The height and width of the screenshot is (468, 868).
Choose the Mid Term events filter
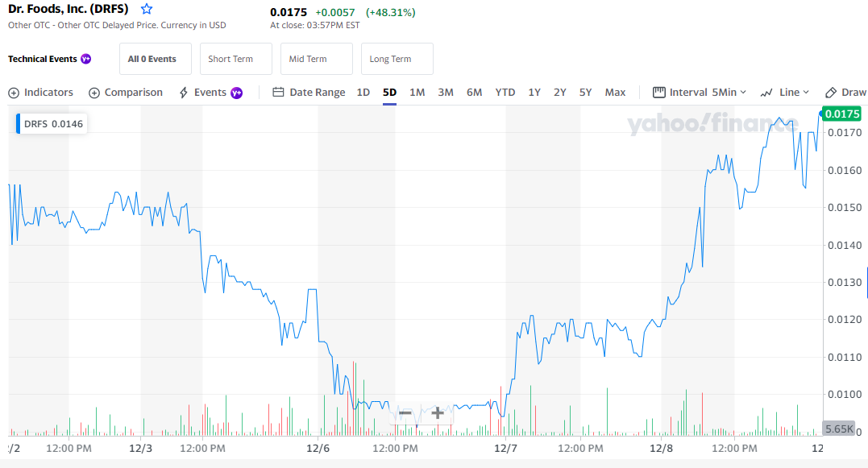click(317, 59)
